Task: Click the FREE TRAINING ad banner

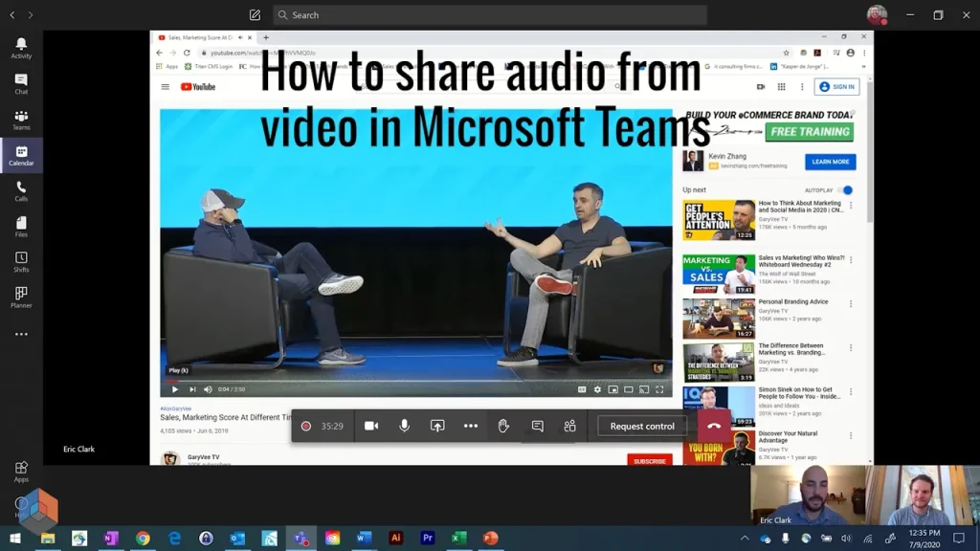Action: (810, 132)
